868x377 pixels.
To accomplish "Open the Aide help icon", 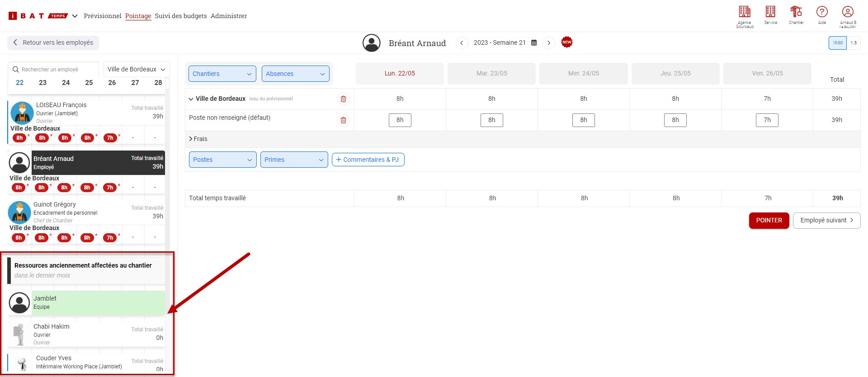I will (822, 12).
